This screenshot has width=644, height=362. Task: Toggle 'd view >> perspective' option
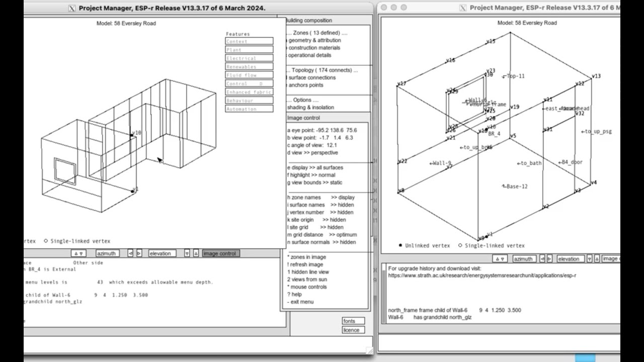312,153
